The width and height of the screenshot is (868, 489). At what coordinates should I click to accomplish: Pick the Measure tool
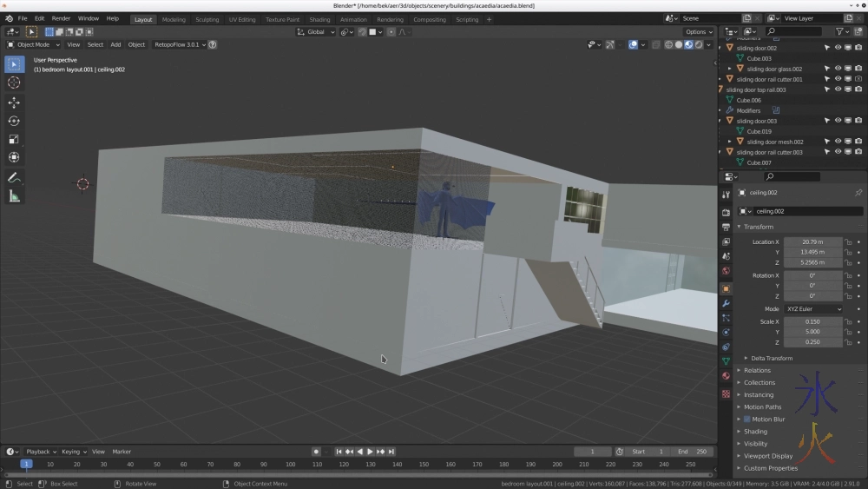(x=14, y=196)
